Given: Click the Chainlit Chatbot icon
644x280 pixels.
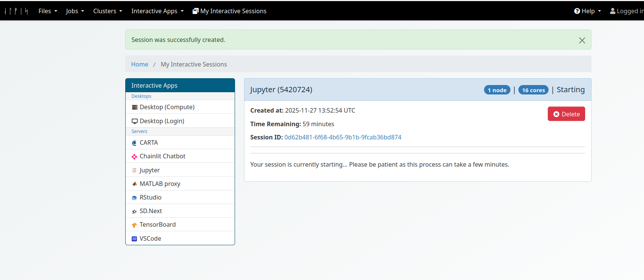Looking at the screenshot, I should pyautogui.click(x=134, y=156).
